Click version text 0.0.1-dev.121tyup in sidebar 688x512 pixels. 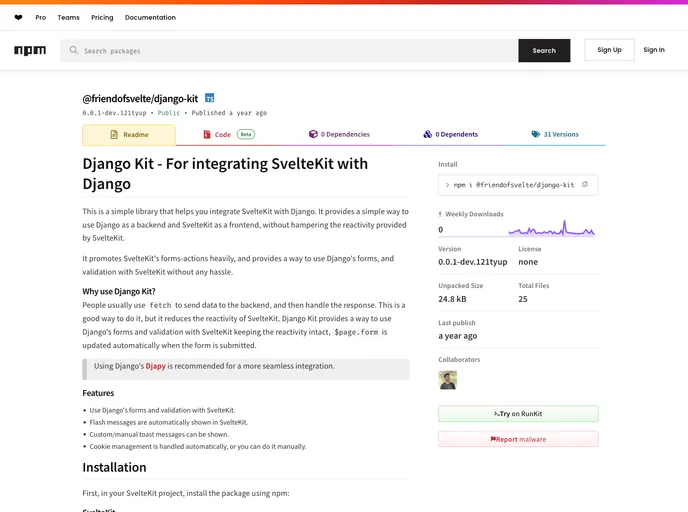tap(473, 262)
